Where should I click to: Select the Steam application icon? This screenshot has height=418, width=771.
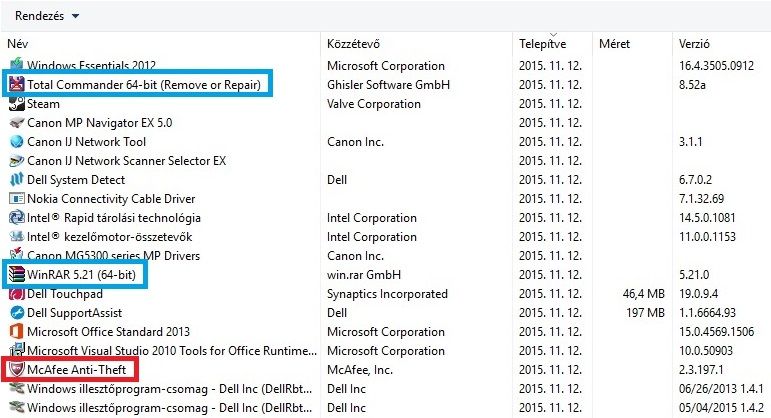coord(17,104)
